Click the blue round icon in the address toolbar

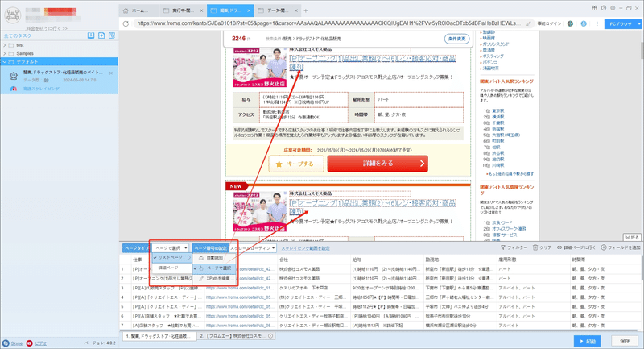coord(583,23)
